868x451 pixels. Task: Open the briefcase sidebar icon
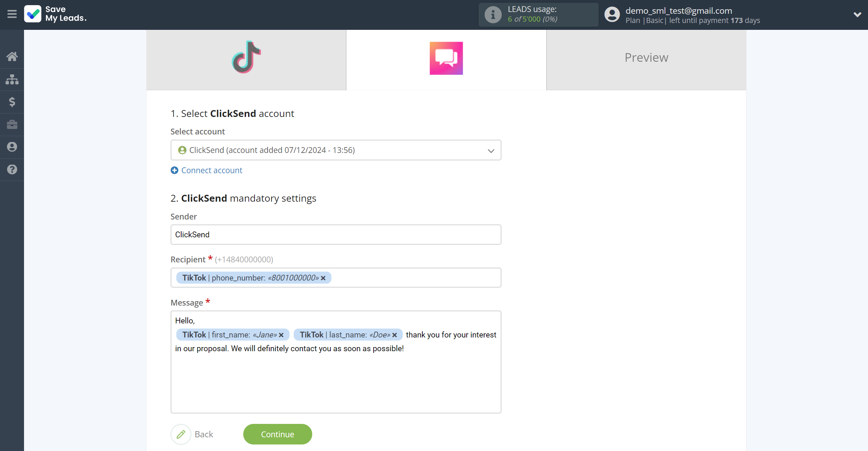click(12, 124)
